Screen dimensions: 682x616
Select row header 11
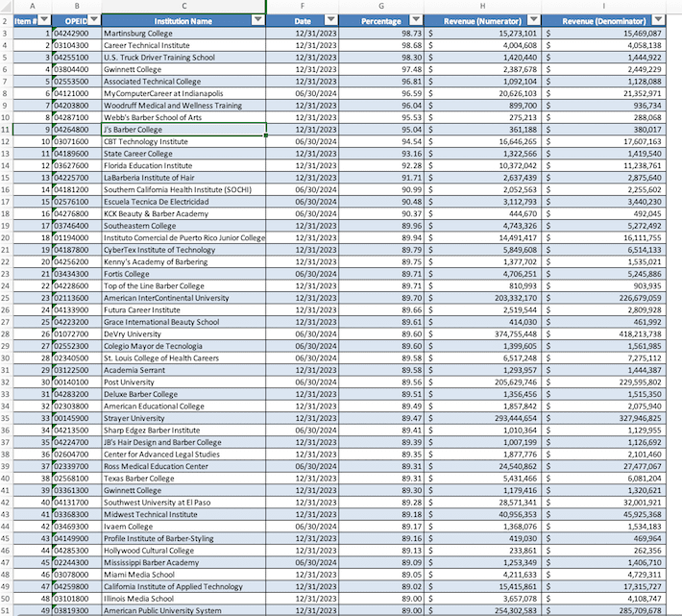click(6, 130)
